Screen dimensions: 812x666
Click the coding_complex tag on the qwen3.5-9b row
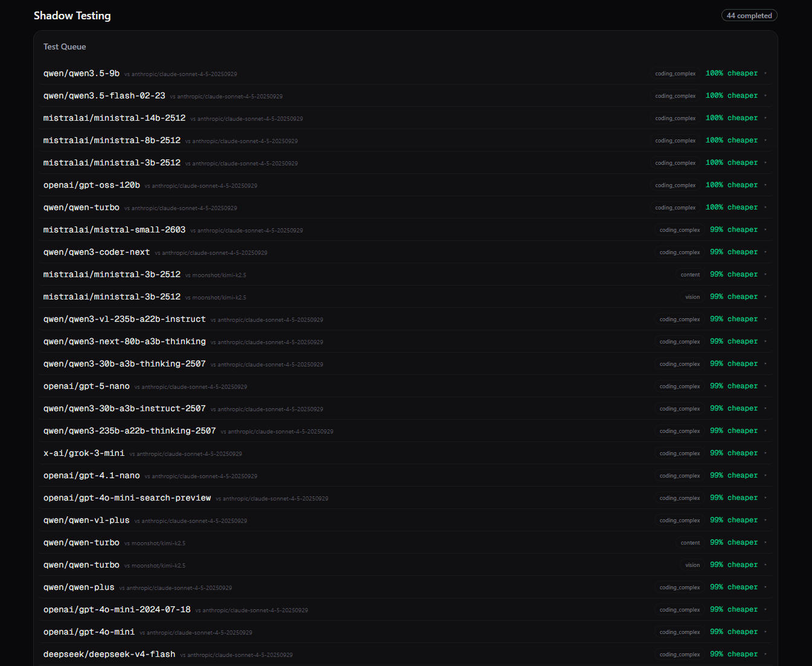pos(676,74)
